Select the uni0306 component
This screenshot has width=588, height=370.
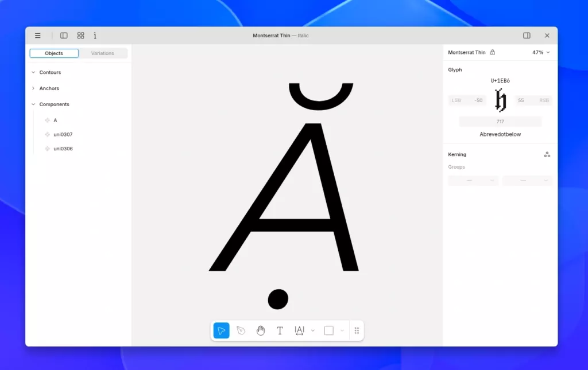63,149
